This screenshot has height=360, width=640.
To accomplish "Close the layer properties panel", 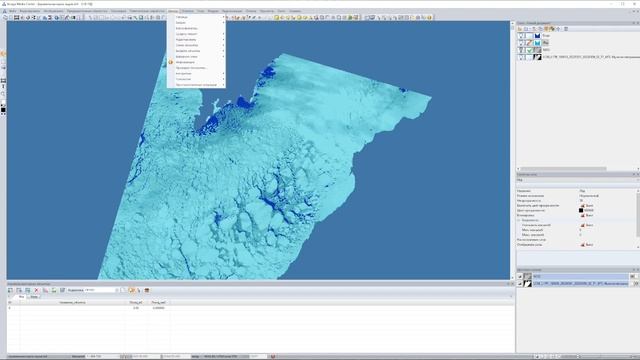I will [x=638, y=174].
